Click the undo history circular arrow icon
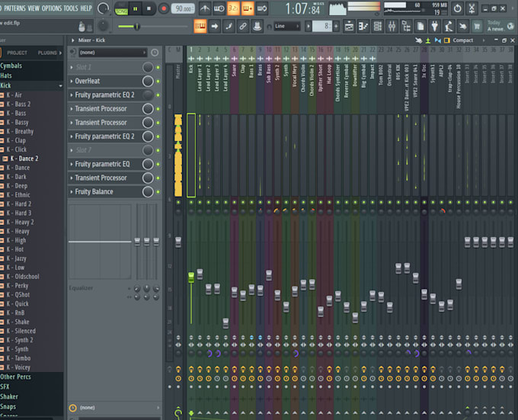Screen dimensions: 518x420 [x=457, y=8]
